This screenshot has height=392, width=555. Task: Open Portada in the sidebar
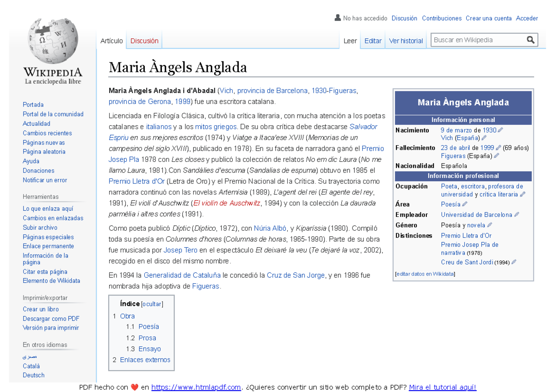33,105
